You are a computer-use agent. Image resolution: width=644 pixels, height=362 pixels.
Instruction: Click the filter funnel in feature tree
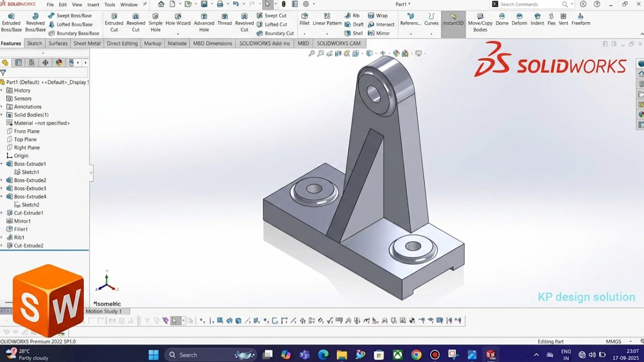tap(3, 73)
